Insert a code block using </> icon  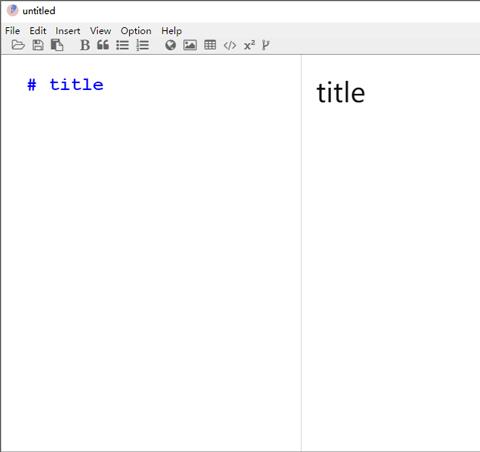coord(230,45)
